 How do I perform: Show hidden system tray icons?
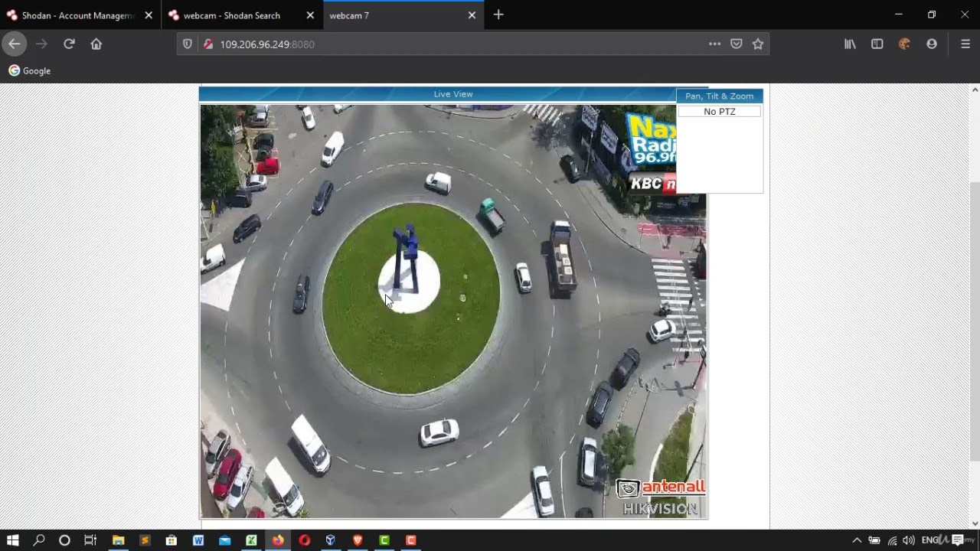pos(857,540)
